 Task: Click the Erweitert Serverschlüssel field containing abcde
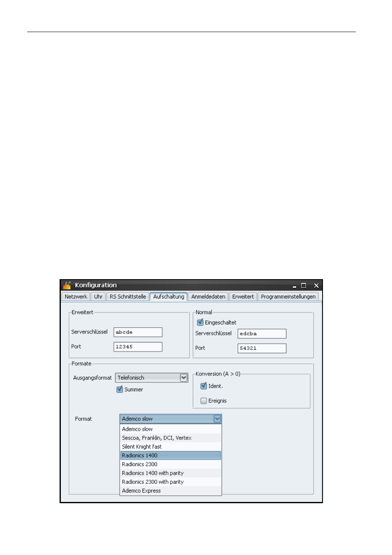(138, 332)
